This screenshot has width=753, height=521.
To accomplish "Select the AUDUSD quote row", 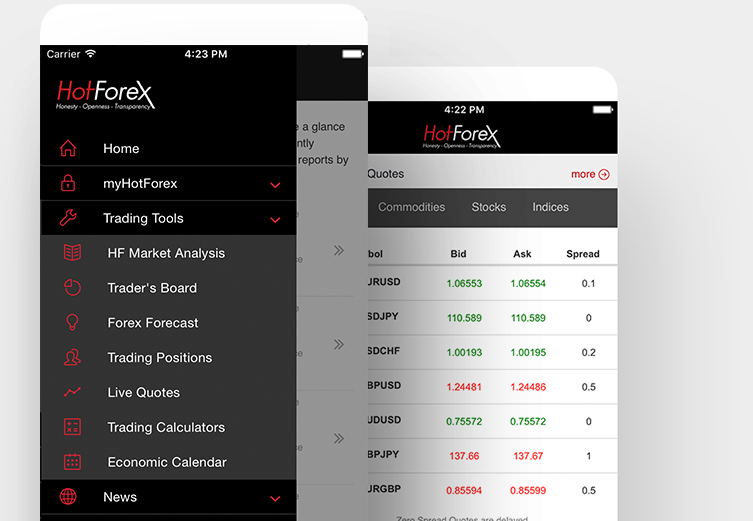I will pyautogui.click(x=493, y=421).
